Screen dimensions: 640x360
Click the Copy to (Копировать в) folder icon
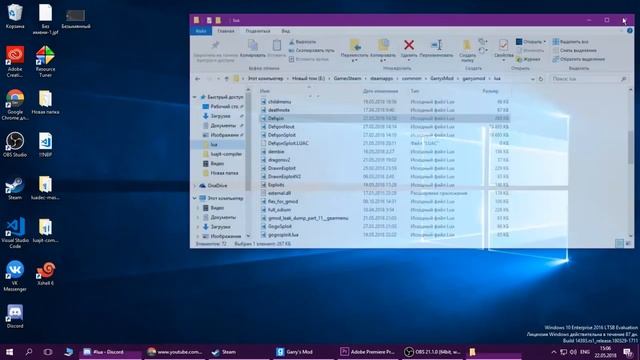click(383, 45)
